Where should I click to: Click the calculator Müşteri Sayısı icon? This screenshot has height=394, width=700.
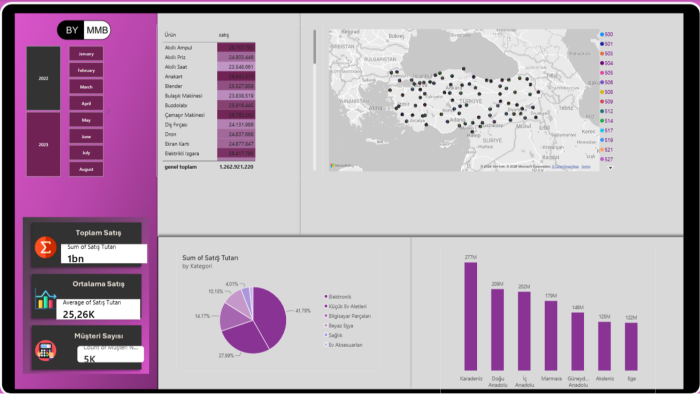(x=46, y=350)
